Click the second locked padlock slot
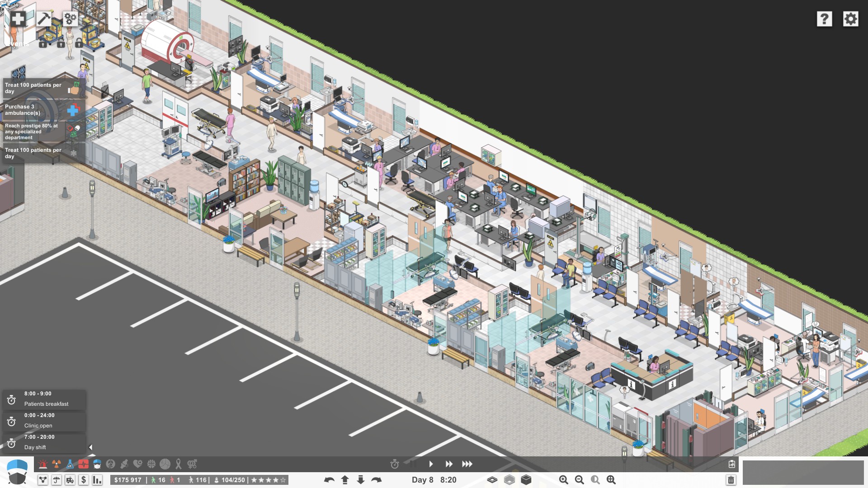 pyautogui.click(x=61, y=44)
